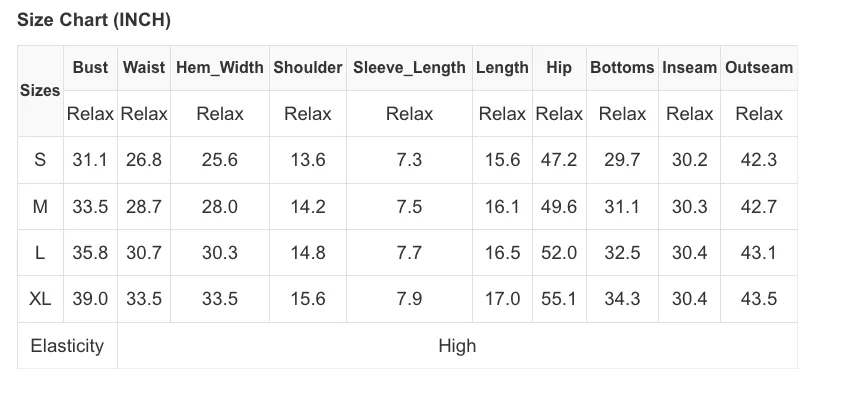Select outseam value 43.1 in L row
This screenshot has width=852, height=396.
point(759,253)
